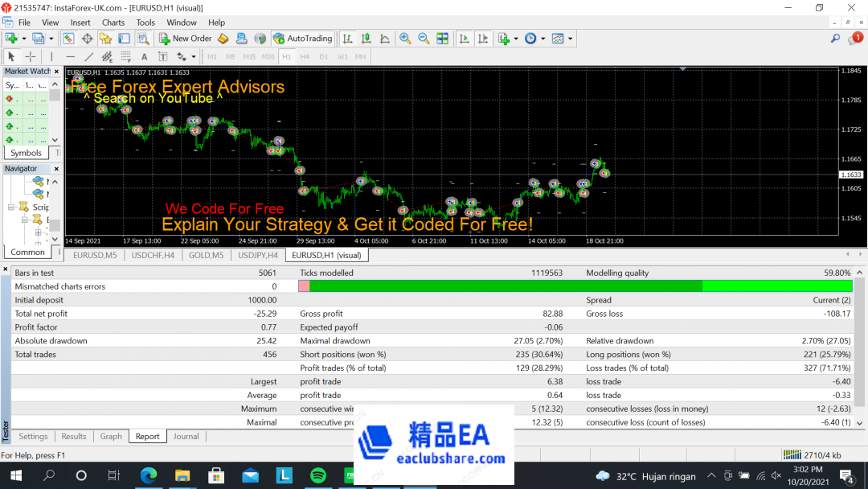The width and height of the screenshot is (868, 489).
Task: Toggle the AutoTrading button
Action: (x=303, y=39)
